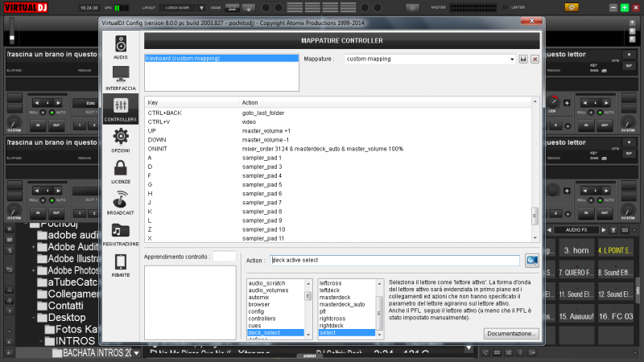Click the Documentazione button

coord(511,333)
